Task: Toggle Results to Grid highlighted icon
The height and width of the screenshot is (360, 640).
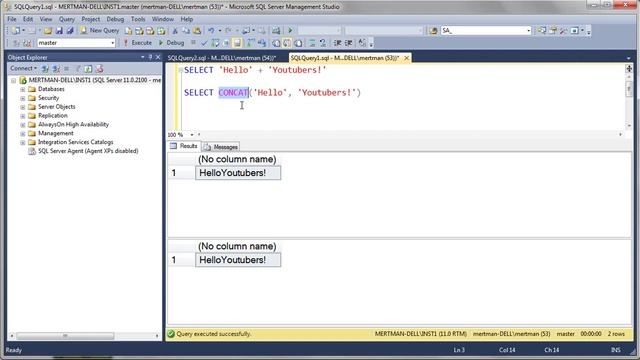Action: point(287,43)
